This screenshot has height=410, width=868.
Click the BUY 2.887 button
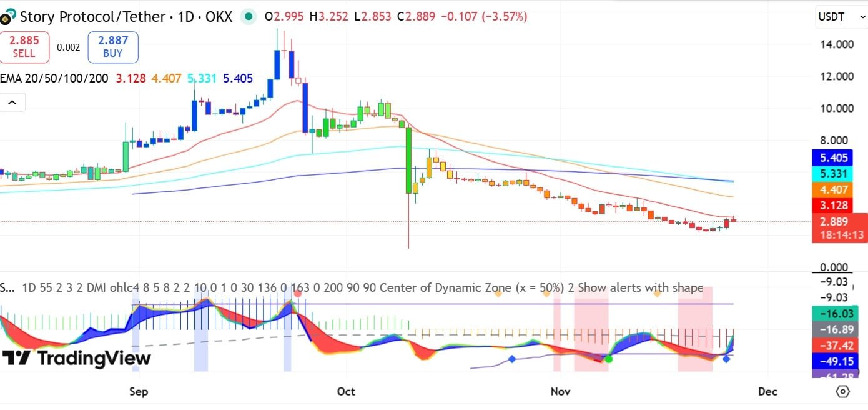point(112,47)
